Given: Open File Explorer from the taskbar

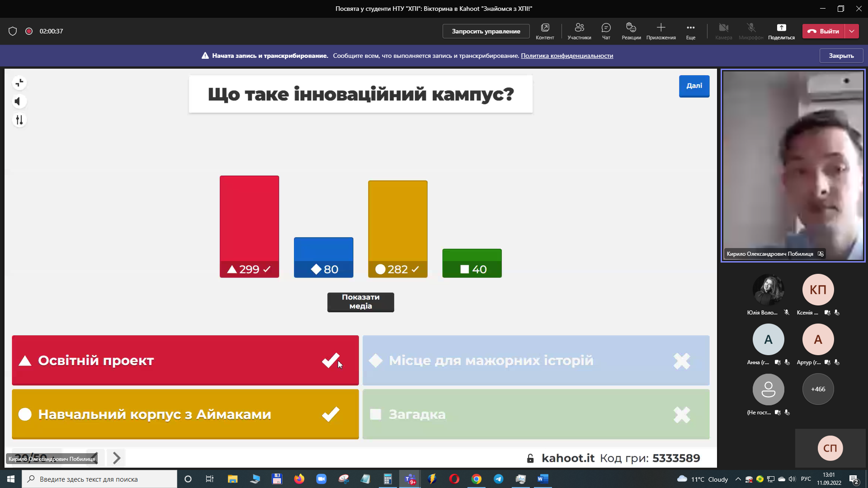Looking at the screenshot, I should point(232,479).
